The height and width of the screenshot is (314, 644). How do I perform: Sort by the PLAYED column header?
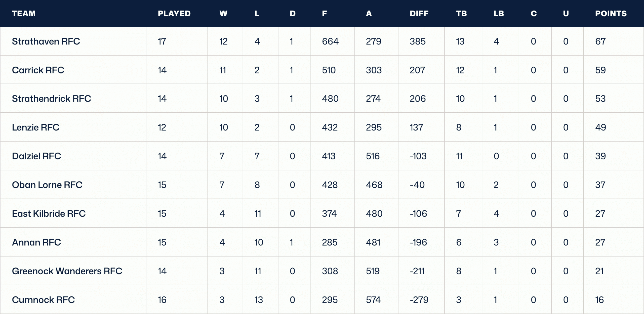pos(174,14)
